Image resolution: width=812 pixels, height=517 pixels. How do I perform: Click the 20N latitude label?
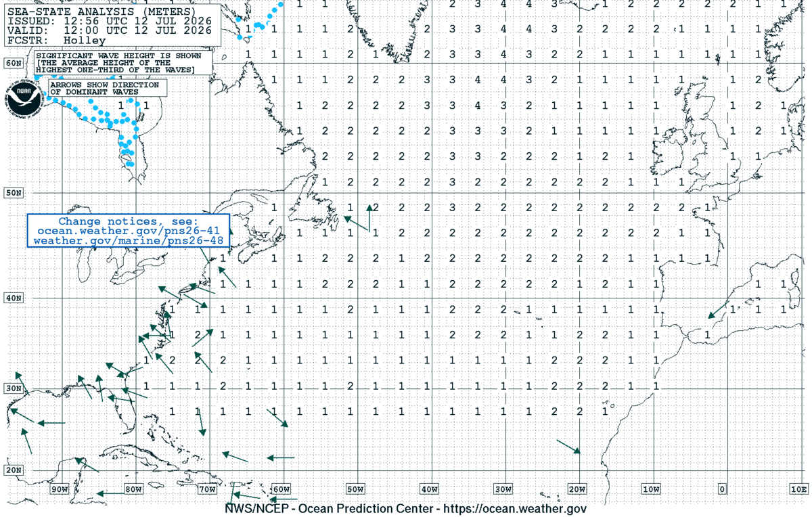[14, 470]
